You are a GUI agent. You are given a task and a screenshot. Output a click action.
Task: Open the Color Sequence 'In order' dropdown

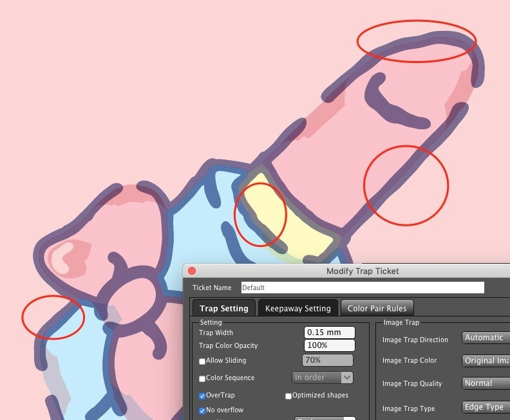pos(323,378)
